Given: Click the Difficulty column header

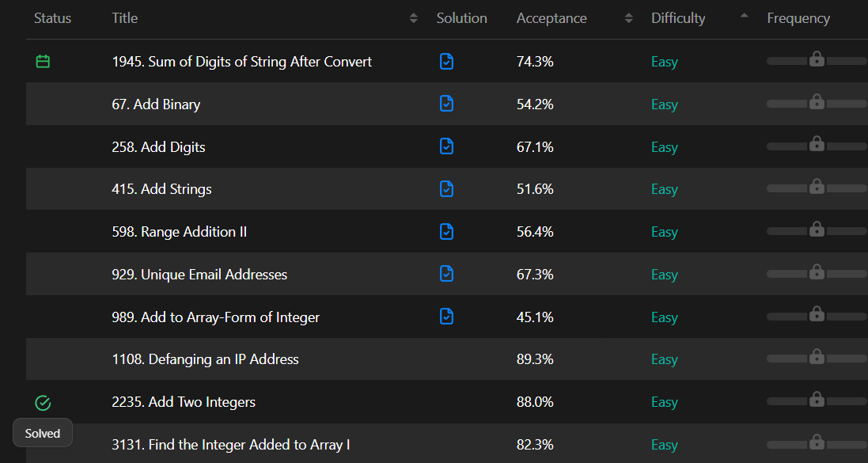Looking at the screenshot, I should point(678,18).
